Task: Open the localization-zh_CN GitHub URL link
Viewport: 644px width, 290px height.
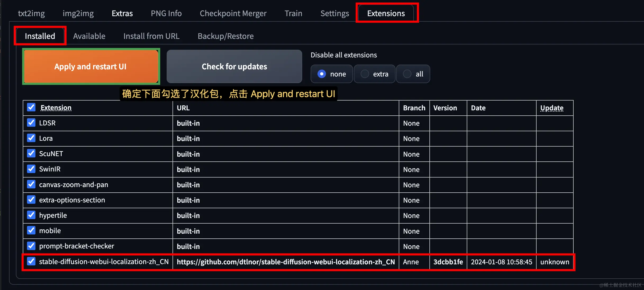Action: [x=285, y=262]
